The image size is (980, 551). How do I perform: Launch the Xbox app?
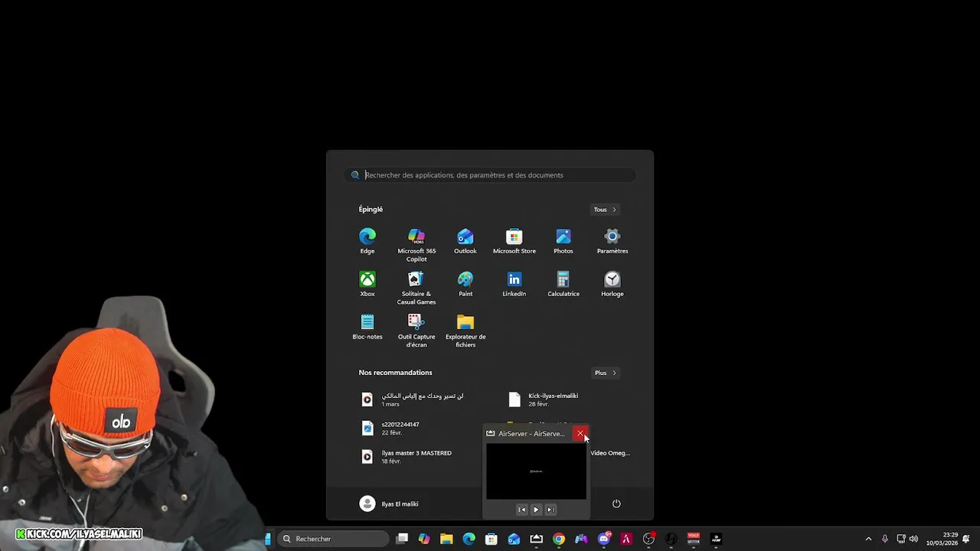367,284
